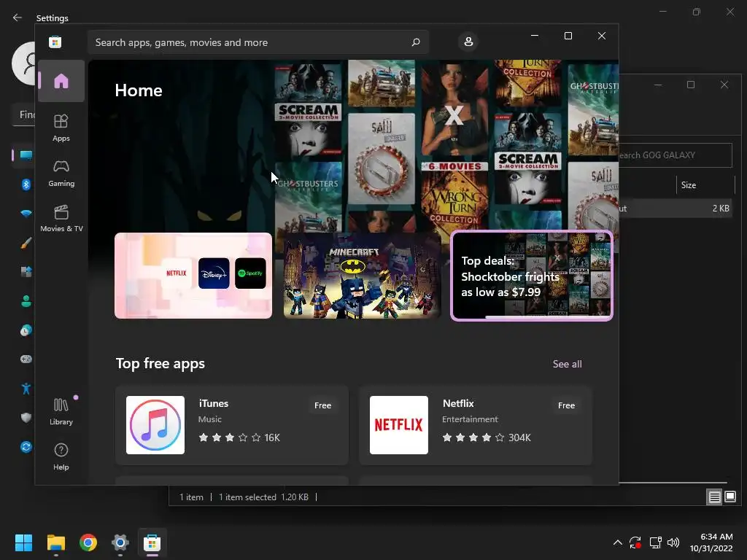The width and height of the screenshot is (747, 560).
Task: Open the Windows Start menu
Action: pos(23,542)
